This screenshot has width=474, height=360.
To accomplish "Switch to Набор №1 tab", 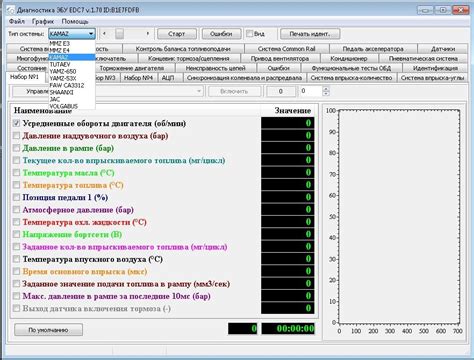I will coord(24,77).
